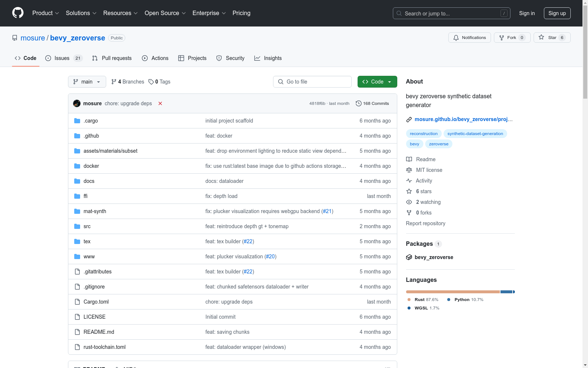Screen dimensions: 588x368
Task: Expand the Product menu
Action: point(46,13)
